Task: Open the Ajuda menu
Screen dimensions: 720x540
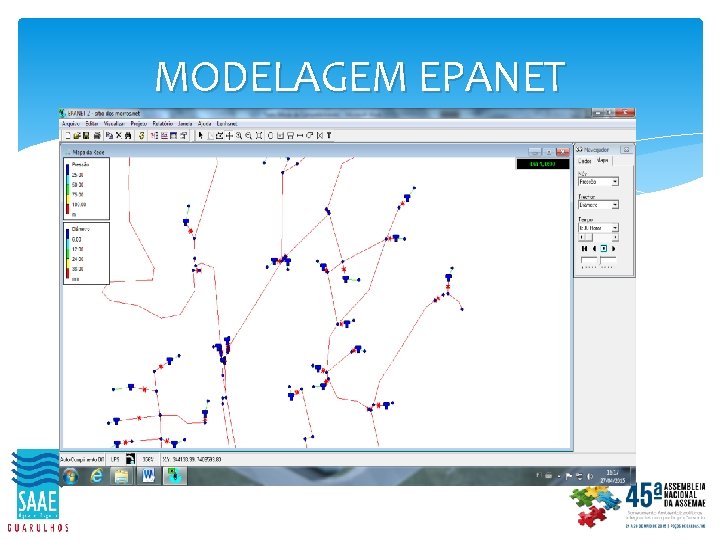Action: (x=204, y=124)
